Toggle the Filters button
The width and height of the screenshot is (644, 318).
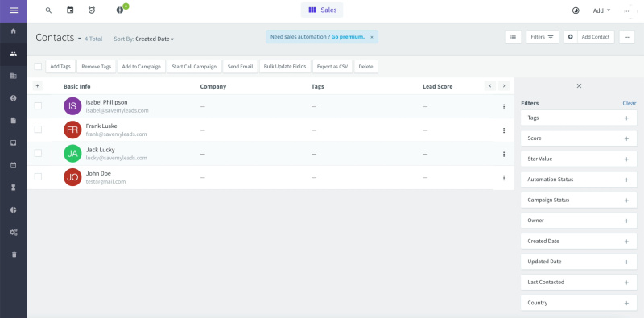[x=542, y=37]
